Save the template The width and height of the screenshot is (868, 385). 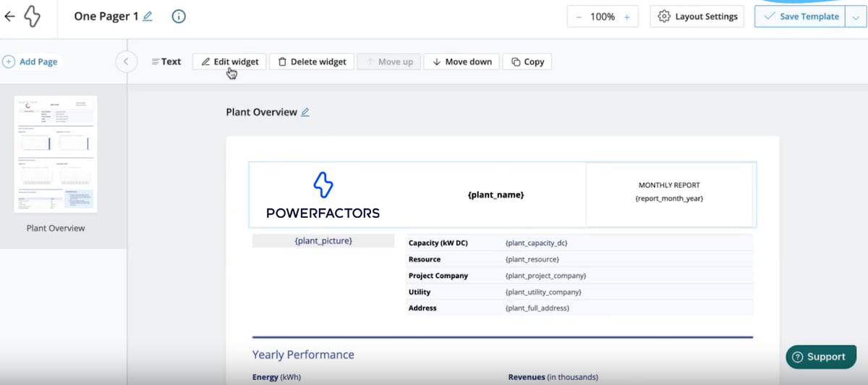(x=799, y=17)
